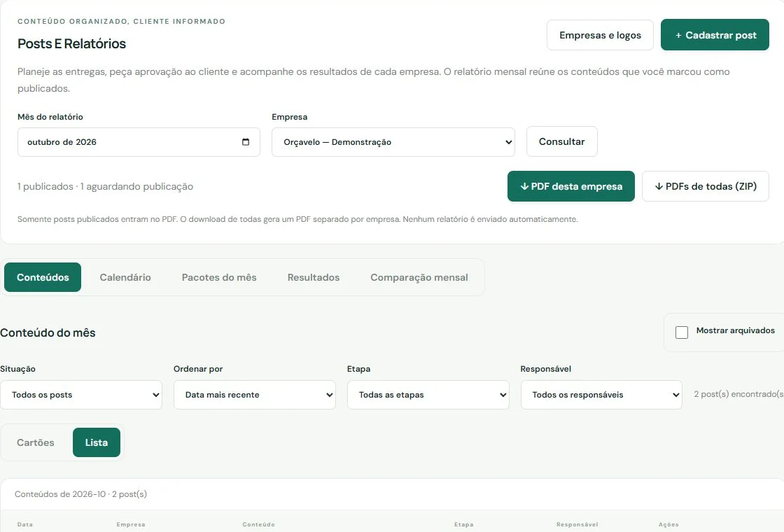Click '1 publicados · 1 aguardando publicação' text
784x532 pixels.
tap(105, 186)
